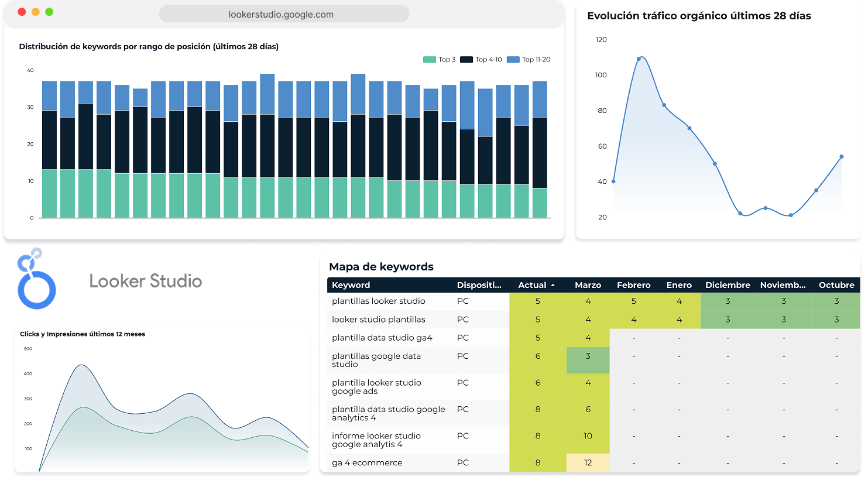The height and width of the screenshot is (487, 868).
Task: Click the green window maximize dot
Action: tap(49, 12)
